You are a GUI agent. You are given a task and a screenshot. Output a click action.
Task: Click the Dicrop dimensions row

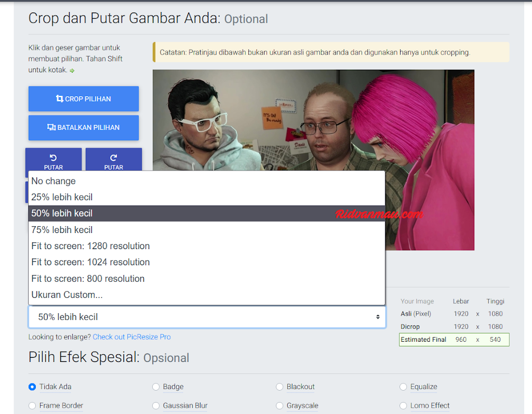454,327
